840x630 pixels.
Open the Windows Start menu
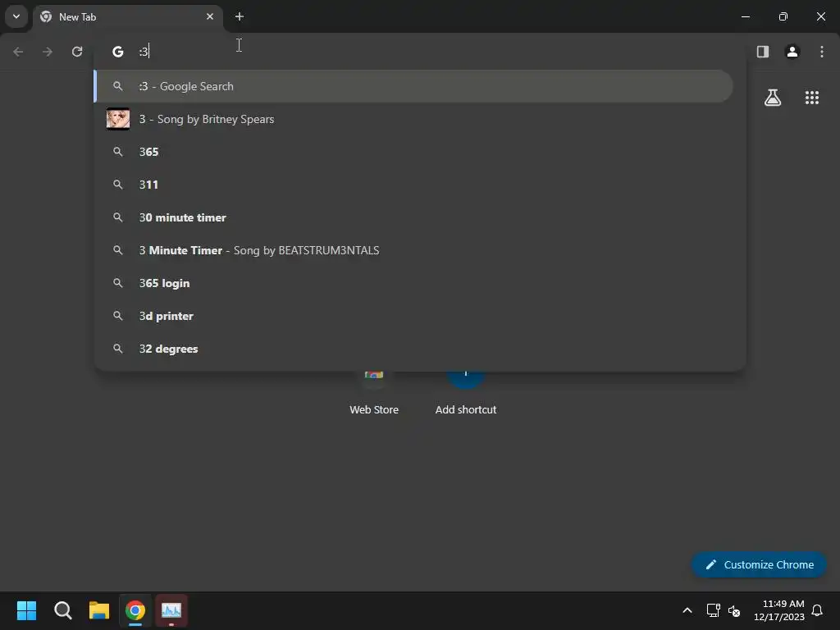[x=26, y=610]
